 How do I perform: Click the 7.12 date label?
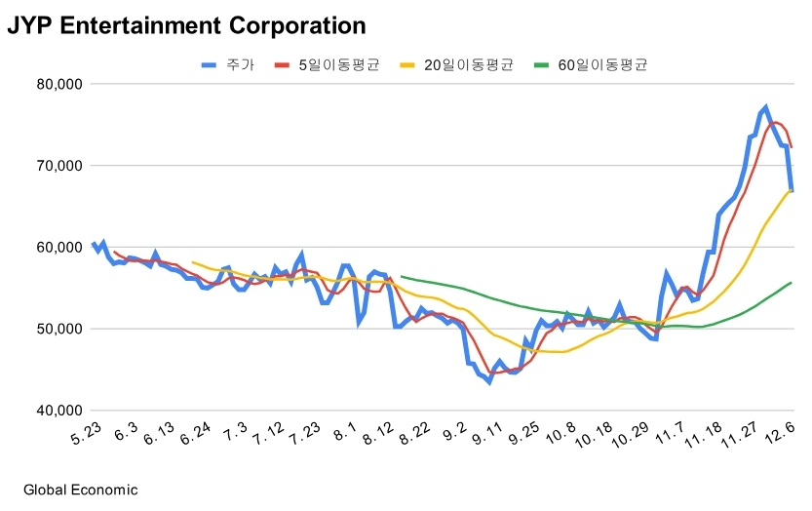pyautogui.click(x=268, y=433)
